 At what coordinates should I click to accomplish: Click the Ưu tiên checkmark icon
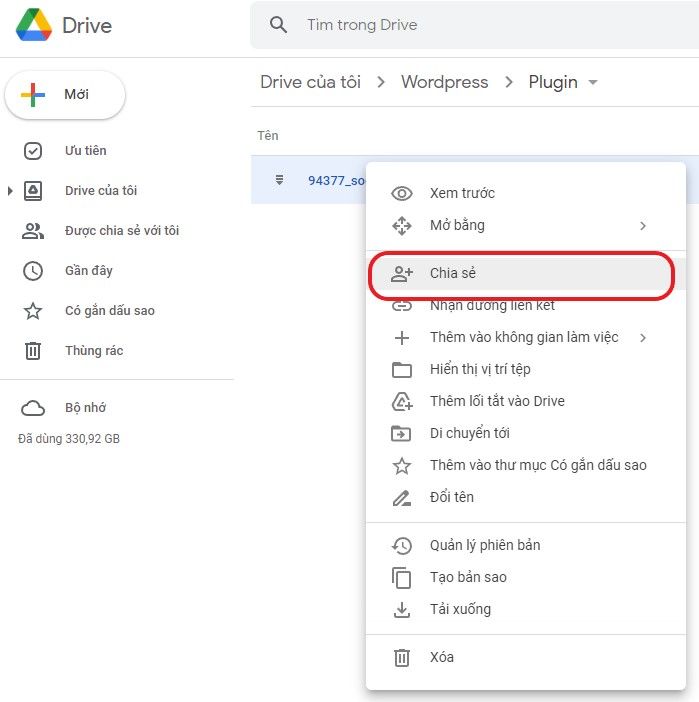coord(33,151)
